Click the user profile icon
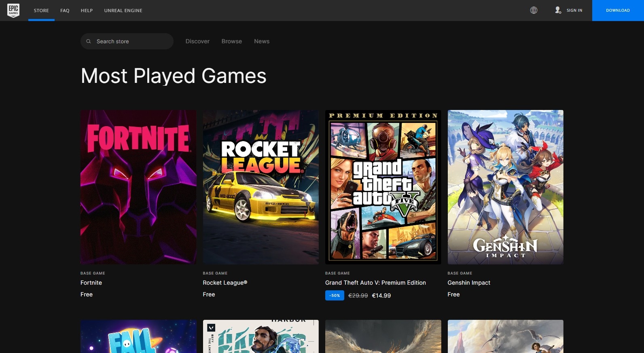Screen dimensions: 644x353 pyautogui.click(x=558, y=11)
